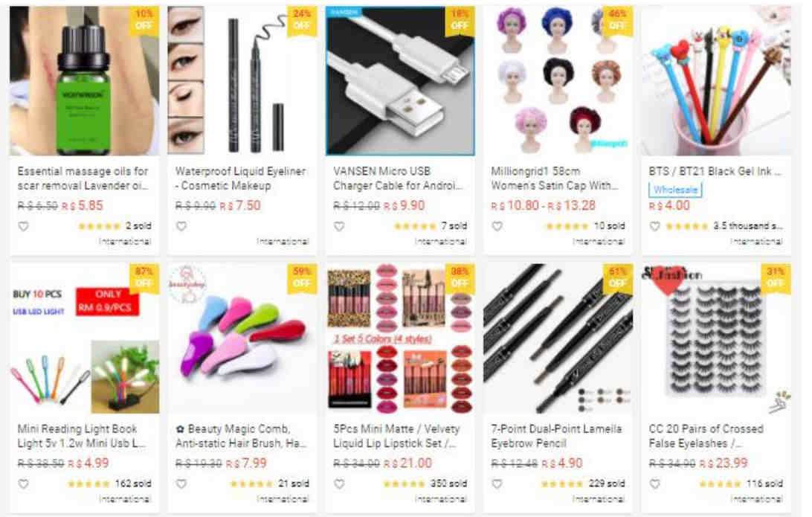Open Essential massage oils product title link
This screenshot has width=812, height=517.
tap(83, 179)
